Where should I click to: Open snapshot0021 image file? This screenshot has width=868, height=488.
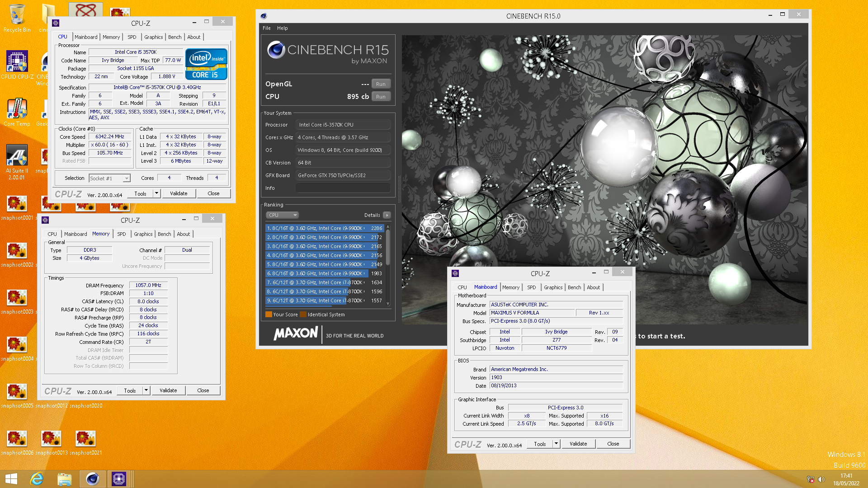pos(86,443)
